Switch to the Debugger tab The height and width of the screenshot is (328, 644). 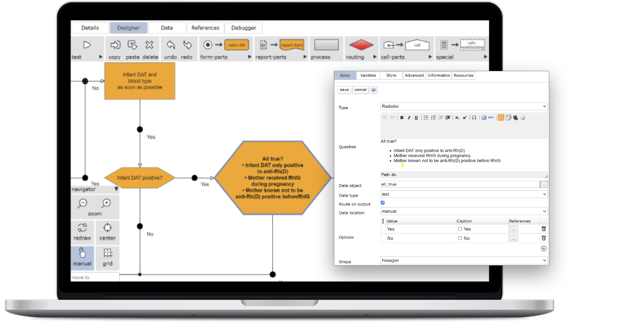[x=244, y=28]
